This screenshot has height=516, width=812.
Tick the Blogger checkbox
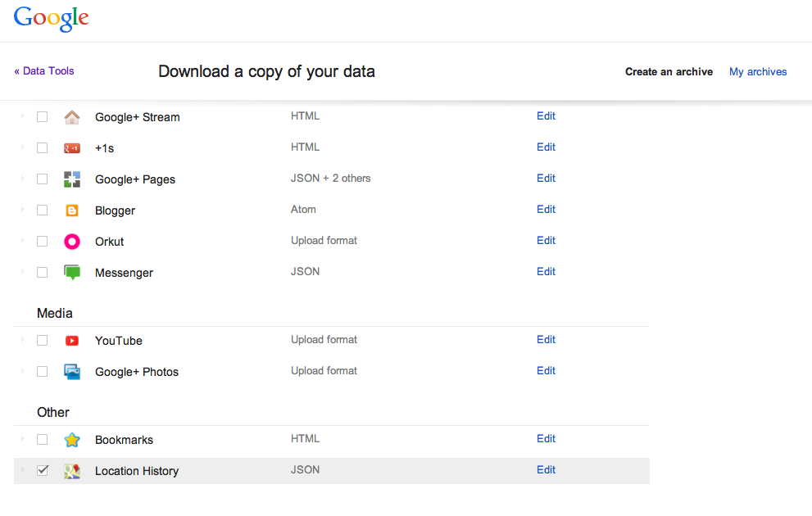click(43, 210)
